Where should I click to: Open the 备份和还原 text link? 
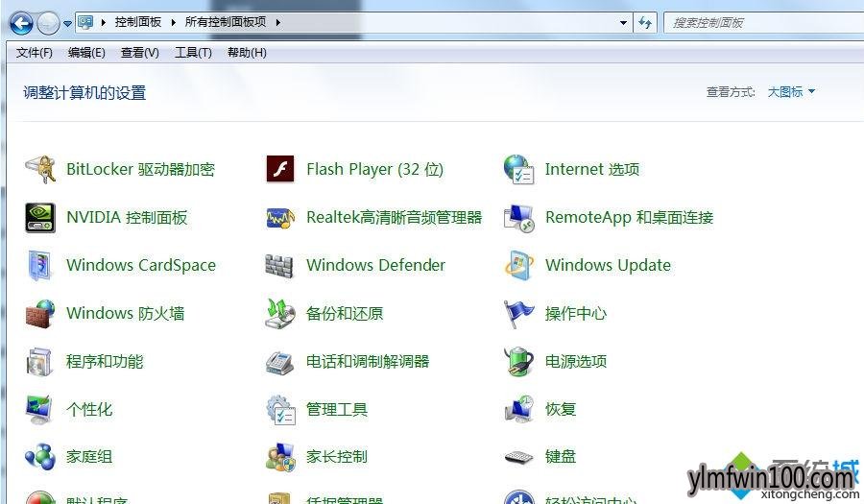[x=345, y=313]
